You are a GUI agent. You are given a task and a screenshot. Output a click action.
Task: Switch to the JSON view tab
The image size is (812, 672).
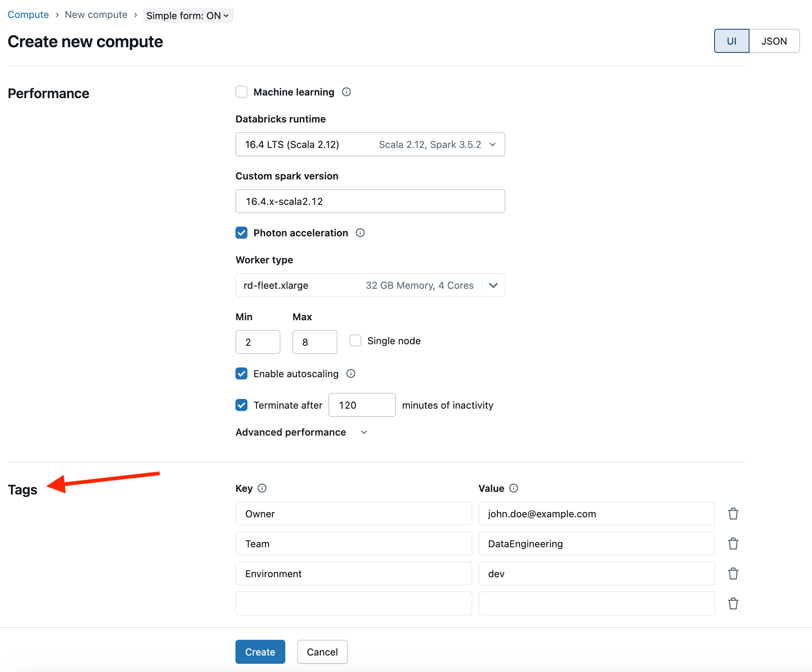[774, 41]
